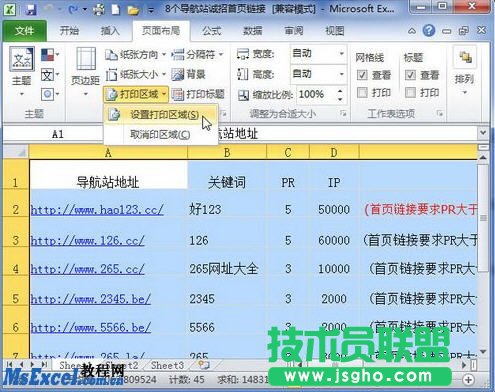Screen dimensions: 495x392
Task: Click the Help question mark icon
Action: (x=429, y=31)
